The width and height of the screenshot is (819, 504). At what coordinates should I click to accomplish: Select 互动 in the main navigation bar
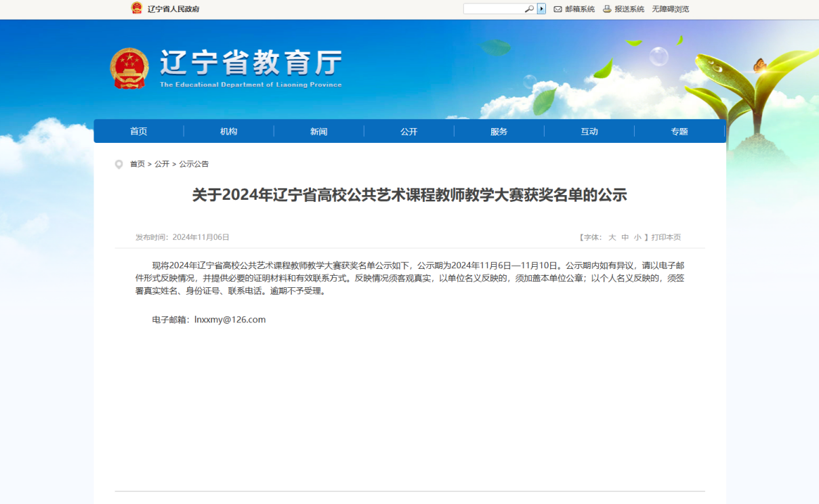coord(589,131)
